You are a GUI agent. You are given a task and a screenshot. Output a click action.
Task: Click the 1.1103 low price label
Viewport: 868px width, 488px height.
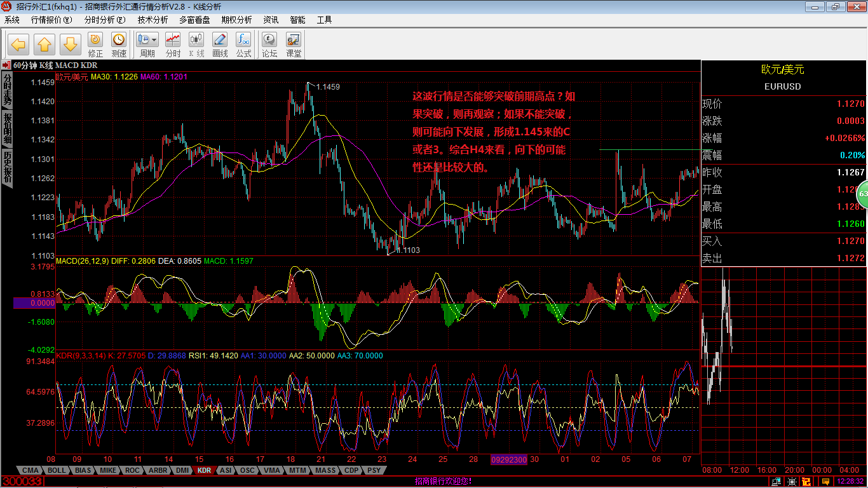(x=408, y=250)
